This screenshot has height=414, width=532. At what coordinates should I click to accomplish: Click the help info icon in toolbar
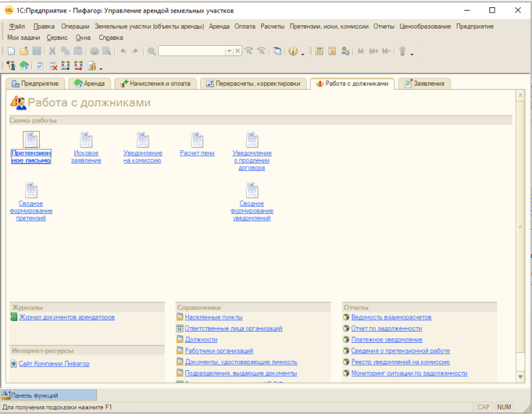(293, 51)
